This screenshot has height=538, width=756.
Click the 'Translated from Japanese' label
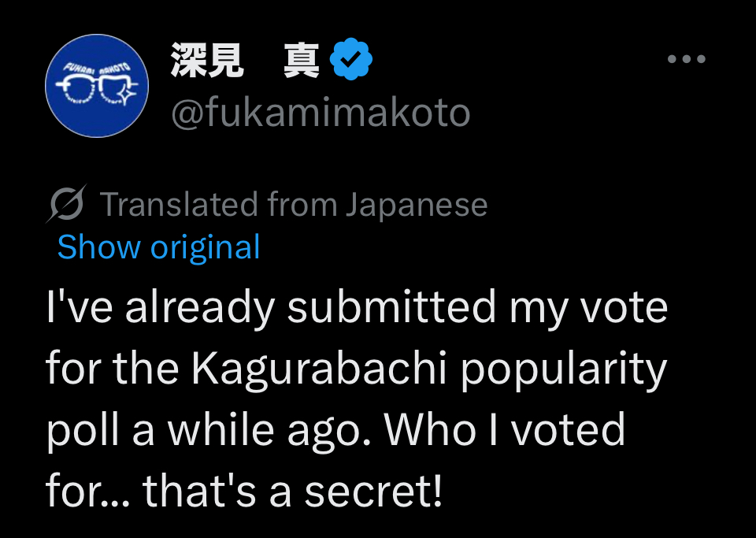(x=293, y=206)
